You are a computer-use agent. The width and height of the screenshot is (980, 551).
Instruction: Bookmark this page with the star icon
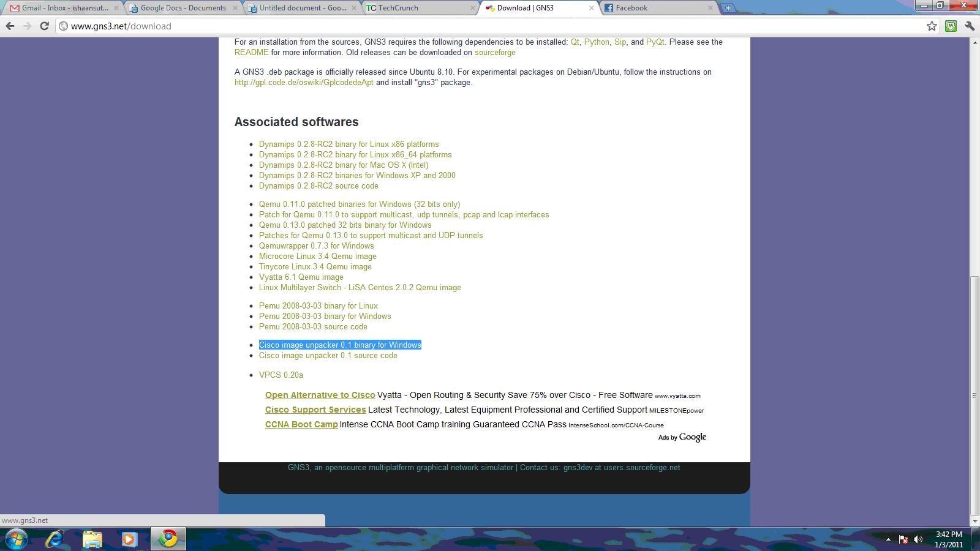(932, 26)
